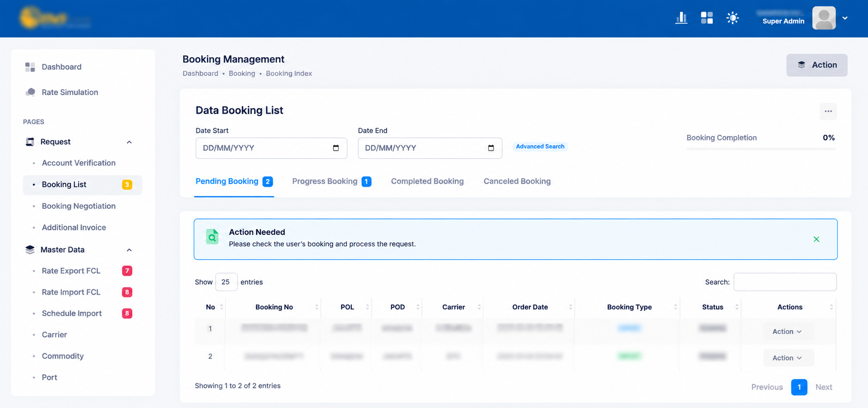The height and width of the screenshot is (408, 868).
Task: Open the Date End calendar picker icon
Action: click(x=491, y=148)
